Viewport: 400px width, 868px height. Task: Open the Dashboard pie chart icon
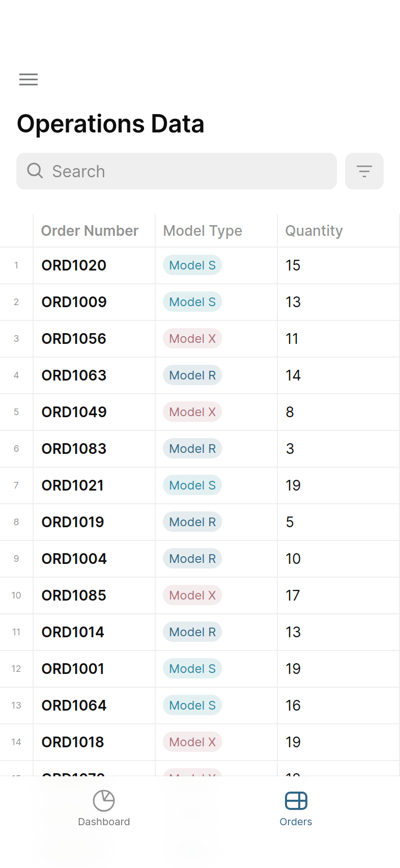click(104, 800)
